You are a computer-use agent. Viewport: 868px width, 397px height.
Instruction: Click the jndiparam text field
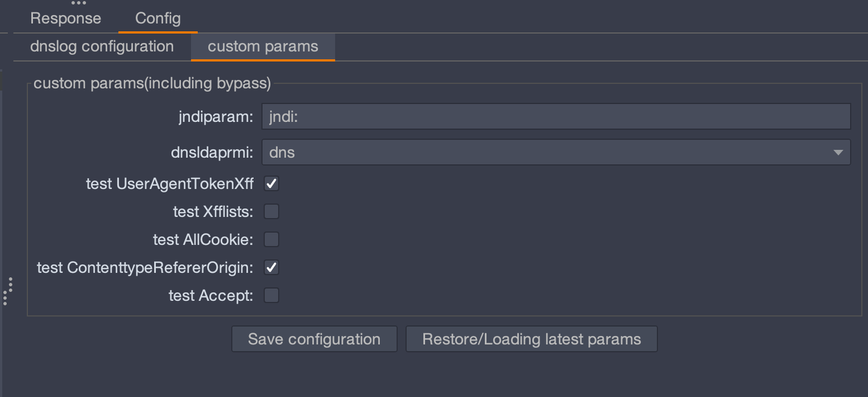tap(556, 116)
